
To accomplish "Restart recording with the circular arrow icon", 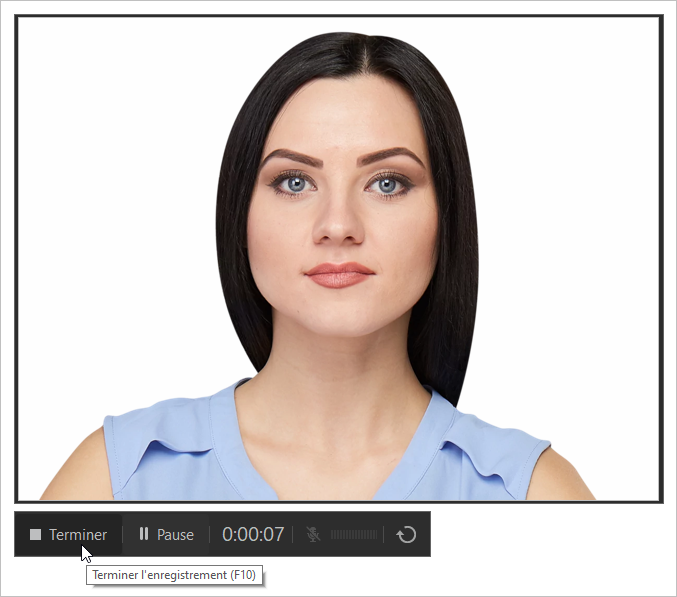I will [406, 535].
